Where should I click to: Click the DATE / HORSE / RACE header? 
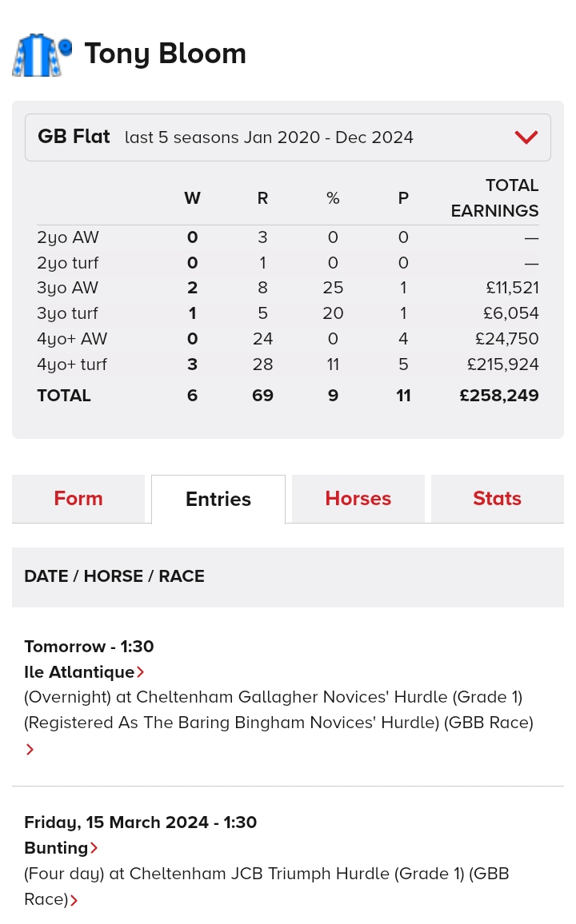click(x=114, y=576)
